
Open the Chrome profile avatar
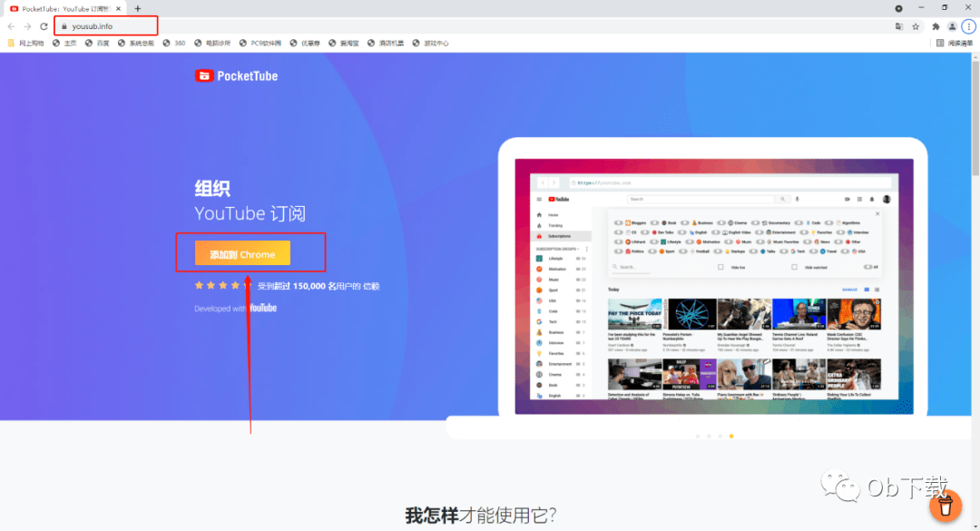tap(952, 26)
